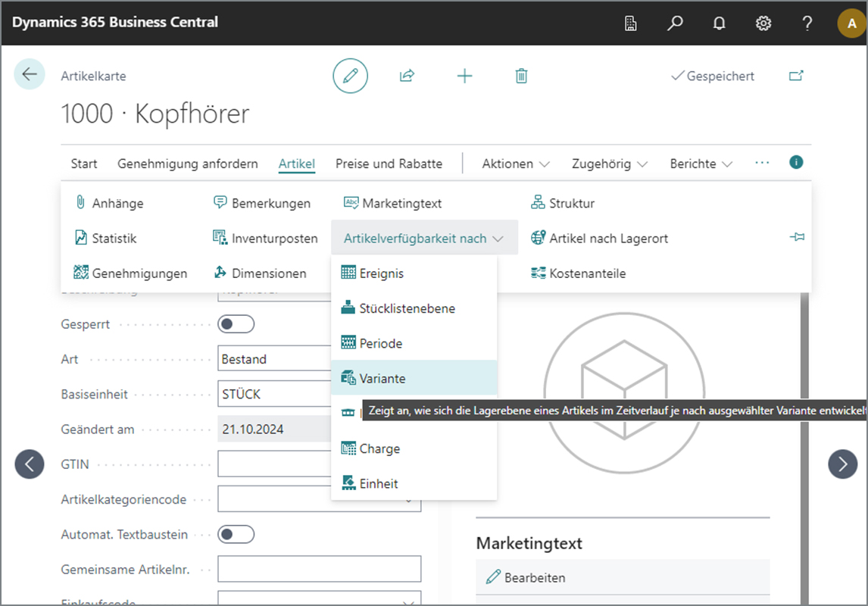The height and width of the screenshot is (606, 868).
Task: Click Bearbeiten under Marketingtext
Action: [x=526, y=577]
